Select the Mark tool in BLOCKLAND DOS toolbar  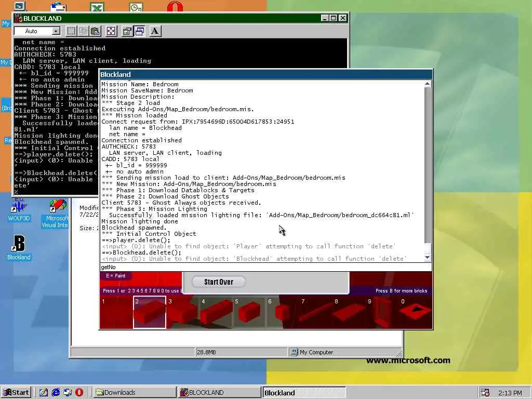(x=71, y=31)
